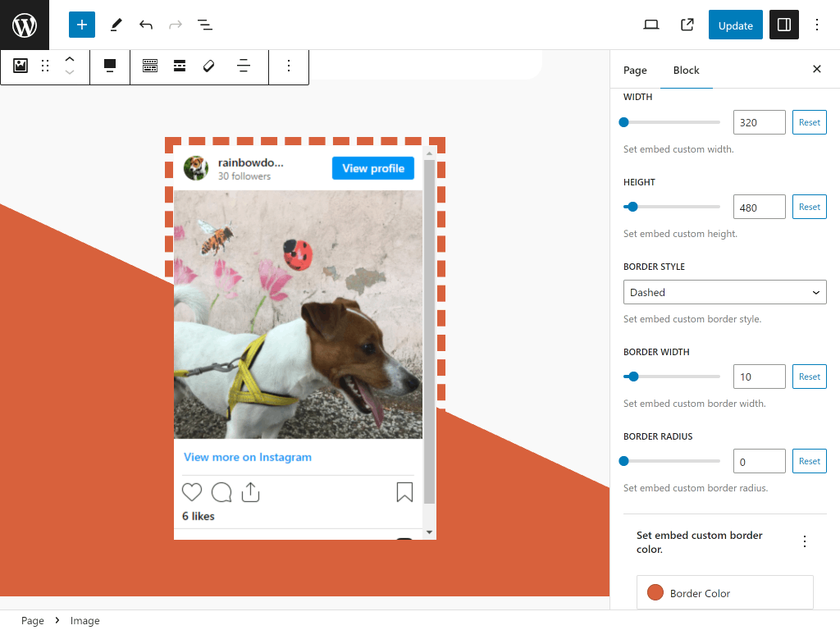Image resolution: width=840 pixels, height=630 pixels.
Task: Click the comment bubble icon
Action: [x=221, y=492]
